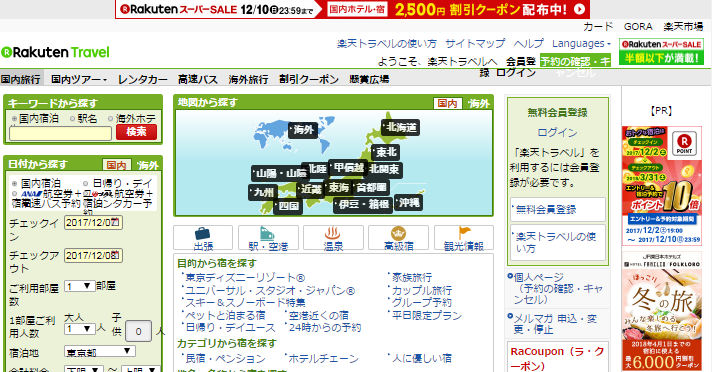The width and height of the screenshot is (712, 372).
Task: Open the 大人 adults count dropdown
Action: click(79, 328)
